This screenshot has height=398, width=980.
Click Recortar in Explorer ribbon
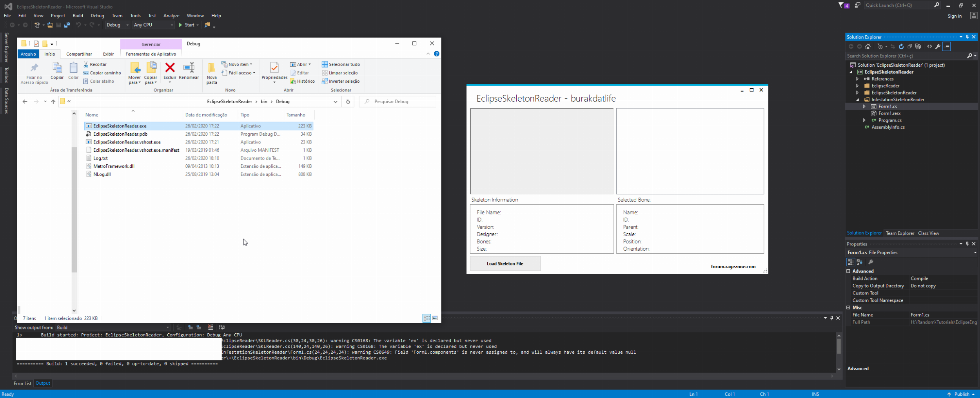[95, 64]
